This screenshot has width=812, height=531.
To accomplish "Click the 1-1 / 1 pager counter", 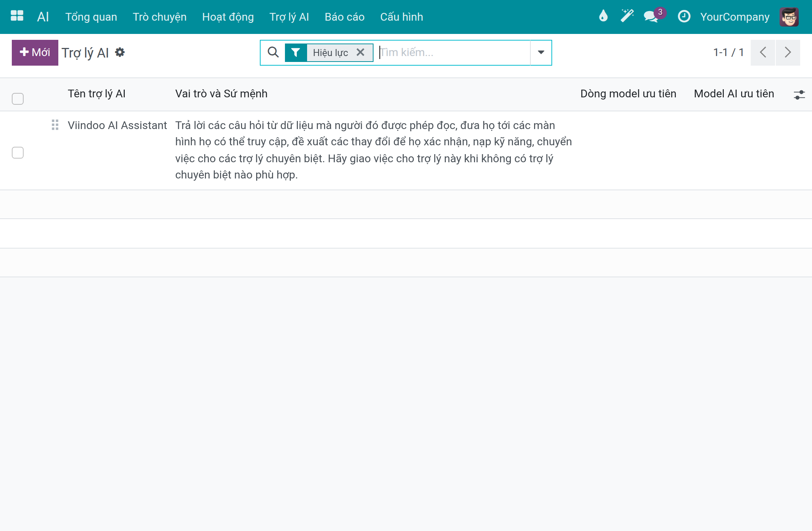I will point(729,52).
